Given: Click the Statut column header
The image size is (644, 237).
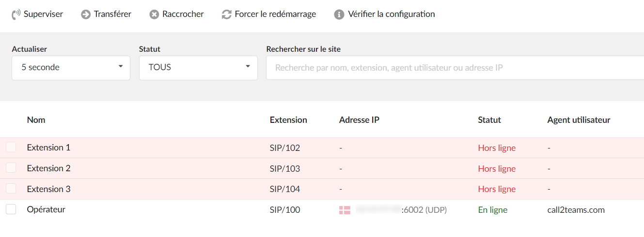Looking at the screenshot, I should coord(489,119).
